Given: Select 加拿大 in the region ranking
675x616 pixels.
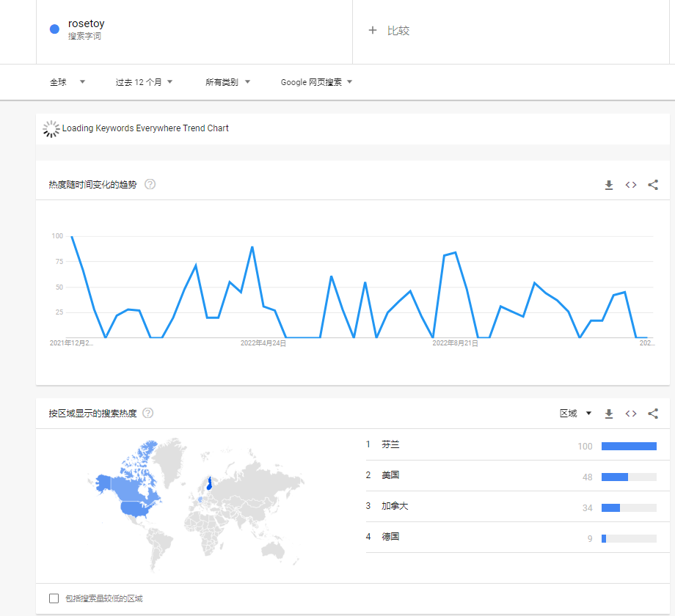Looking at the screenshot, I should tap(395, 506).
